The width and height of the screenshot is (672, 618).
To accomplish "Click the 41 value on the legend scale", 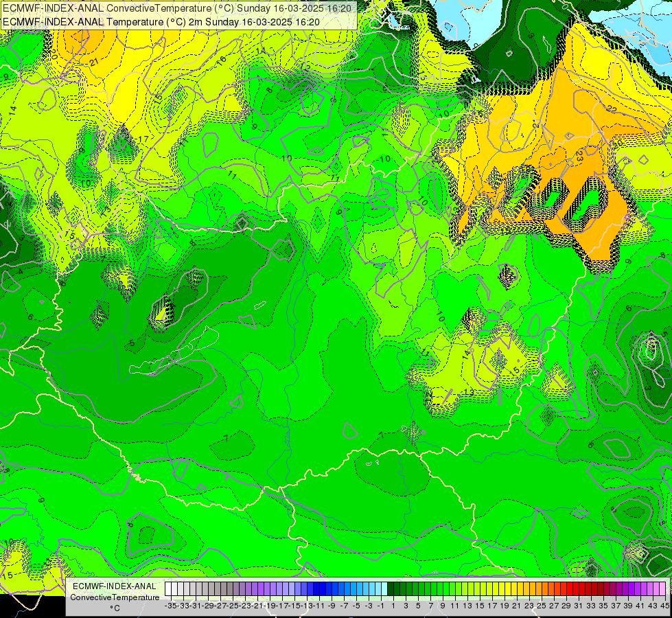I will [640, 606].
